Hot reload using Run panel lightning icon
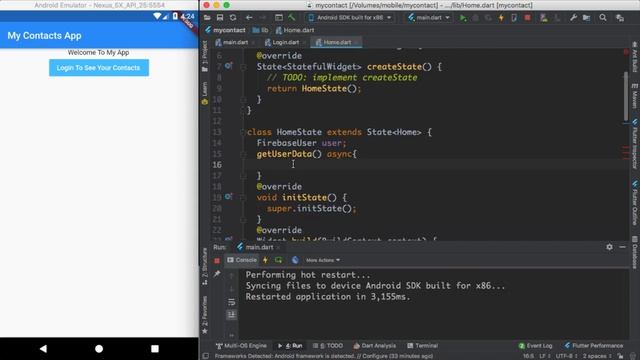Viewport: 640px width, 360px height. [x=265, y=260]
